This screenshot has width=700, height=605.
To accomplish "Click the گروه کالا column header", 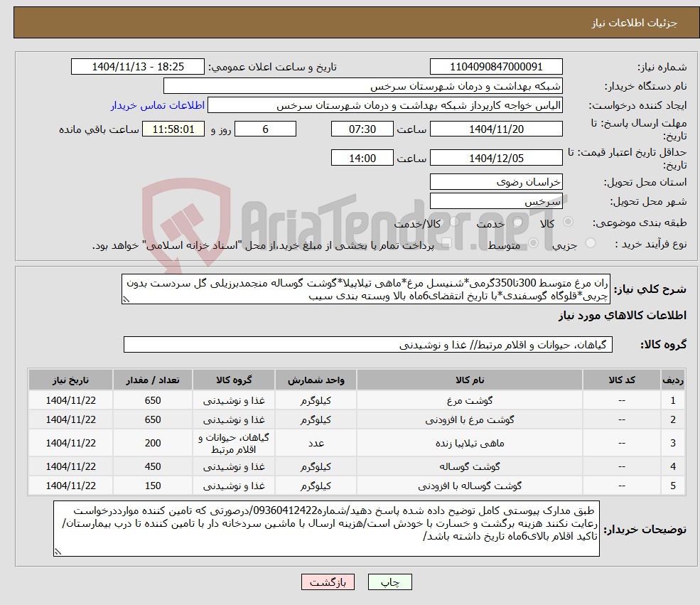I will (x=234, y=380).
